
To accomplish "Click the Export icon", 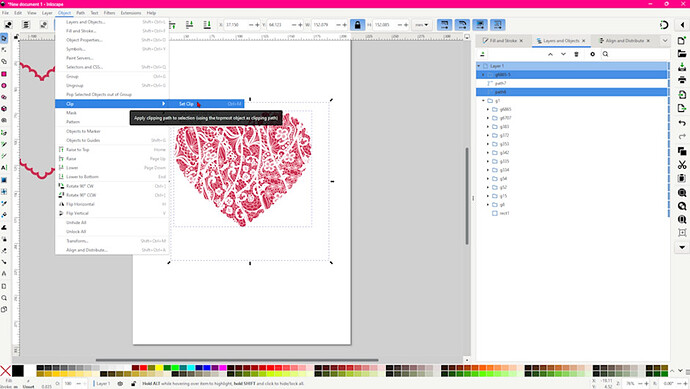I will click(x=682, y=108).
